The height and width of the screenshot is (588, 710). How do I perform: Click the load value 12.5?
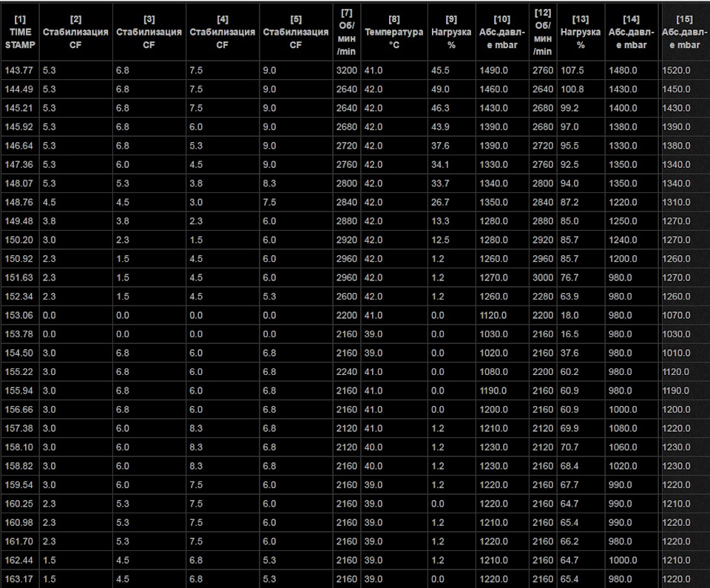(x=440, y=240)
